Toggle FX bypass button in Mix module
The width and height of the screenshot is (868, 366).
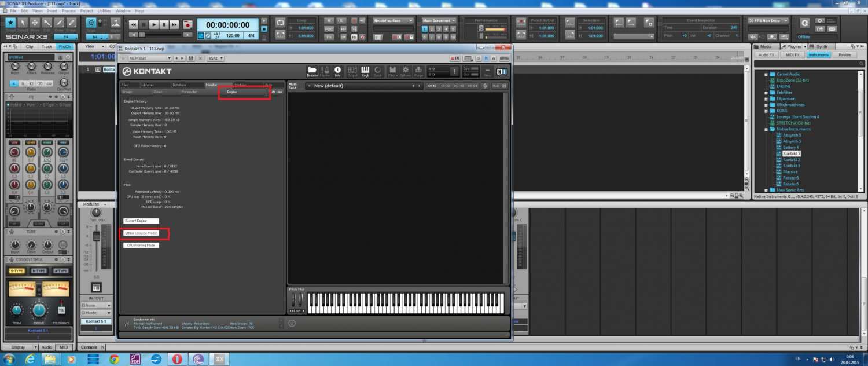[329, 36]
